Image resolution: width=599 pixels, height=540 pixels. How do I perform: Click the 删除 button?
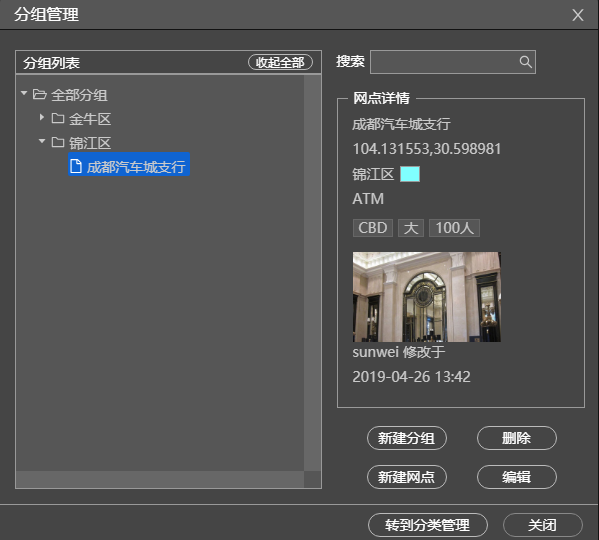516,438
